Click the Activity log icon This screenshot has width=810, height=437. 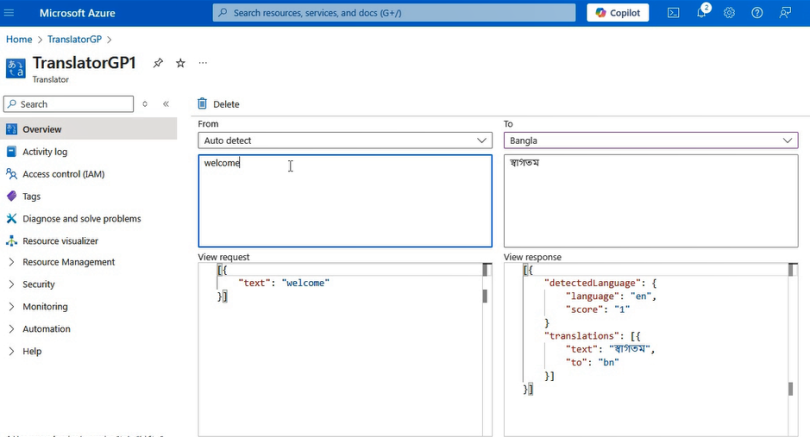(x=11, y=151)
